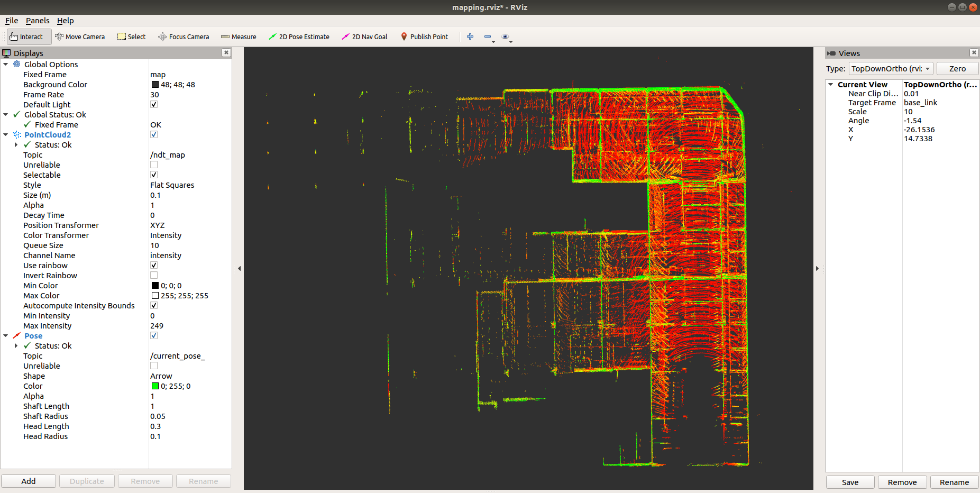
Task: Activate the Move Camera tool
Action: pos(80,36)
